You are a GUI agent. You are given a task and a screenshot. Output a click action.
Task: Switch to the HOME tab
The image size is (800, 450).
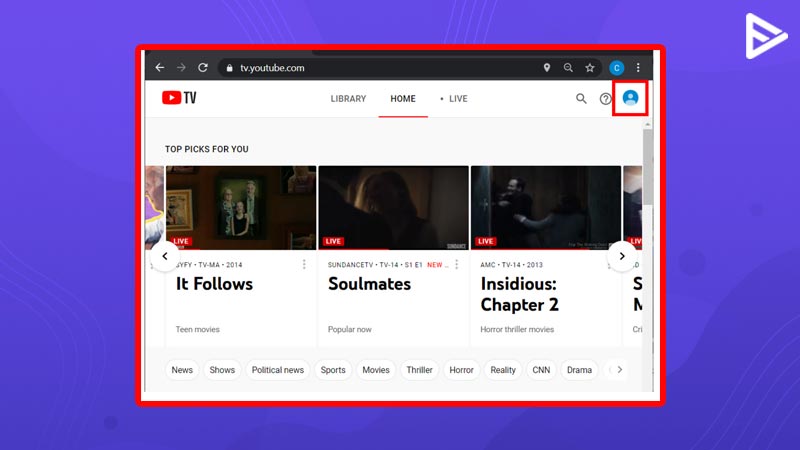pos(403,98)
